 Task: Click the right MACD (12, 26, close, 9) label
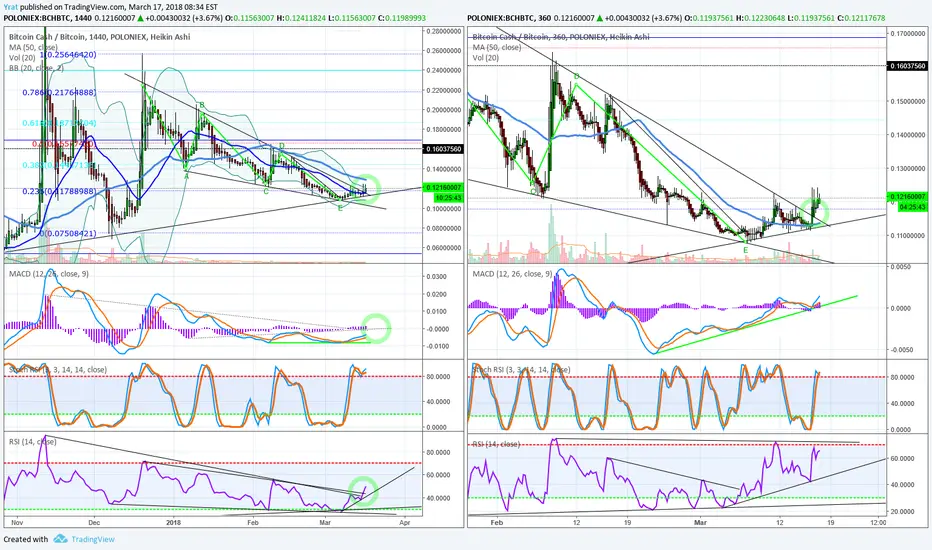click(512, 274)
